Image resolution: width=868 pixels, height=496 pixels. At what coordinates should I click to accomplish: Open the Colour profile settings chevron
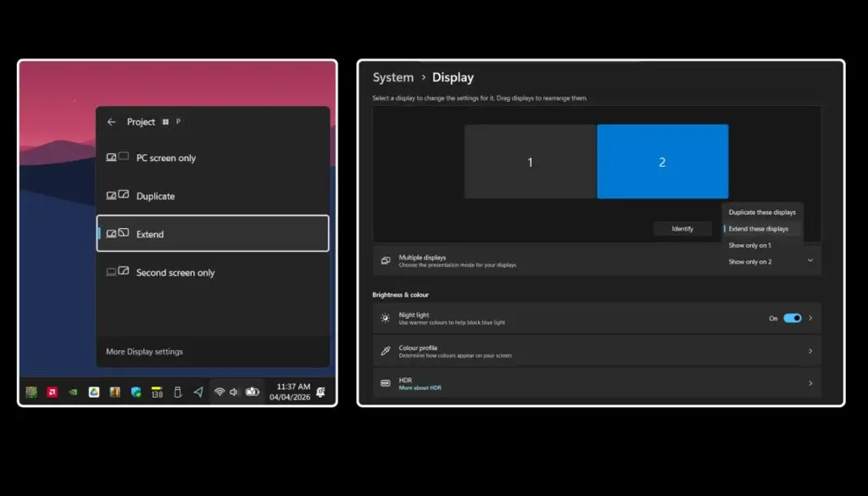coord(810,351)
